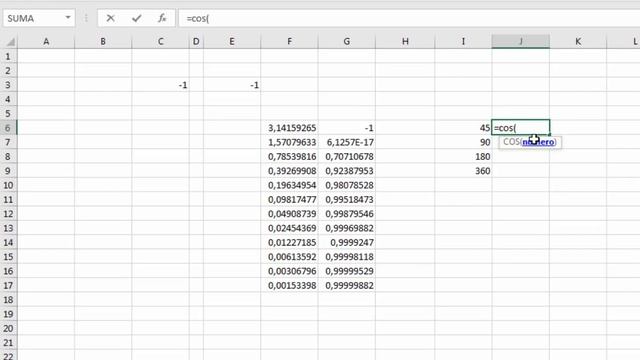The height and width of the screenshot is (360, 640).
Task: Click cell F11 with 0,09817477
Action: click(289, 200)
